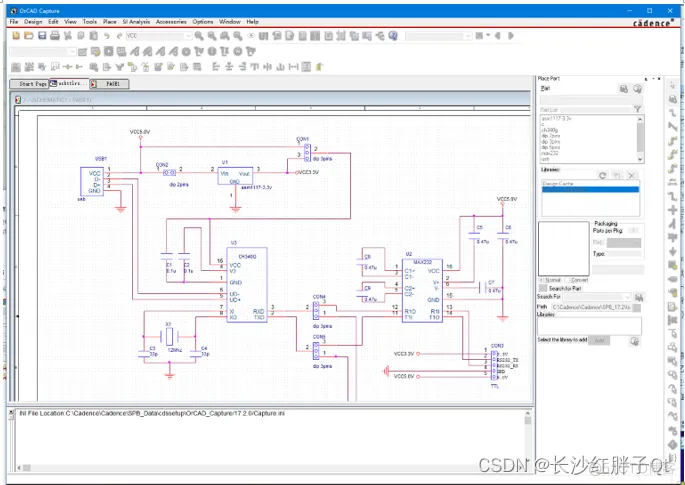Switch to the PAGE1 tab
This screenshot has width=685, height=485.
109,83
